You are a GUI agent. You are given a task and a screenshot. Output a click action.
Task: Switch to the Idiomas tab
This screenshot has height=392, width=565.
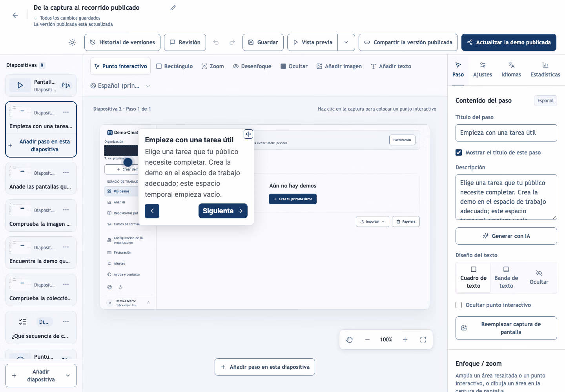click(511, 70)
